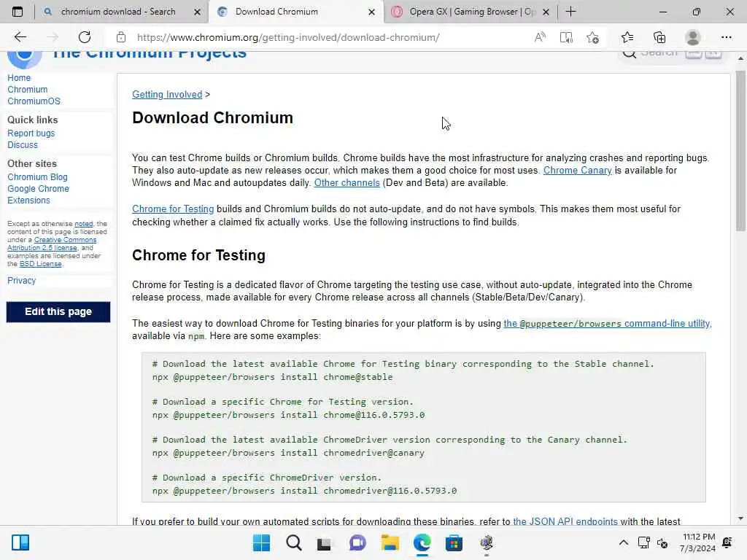Click the Microsoft Edge taskbar icon
This screenshot has height=560, width=747.
pos(422,542)
